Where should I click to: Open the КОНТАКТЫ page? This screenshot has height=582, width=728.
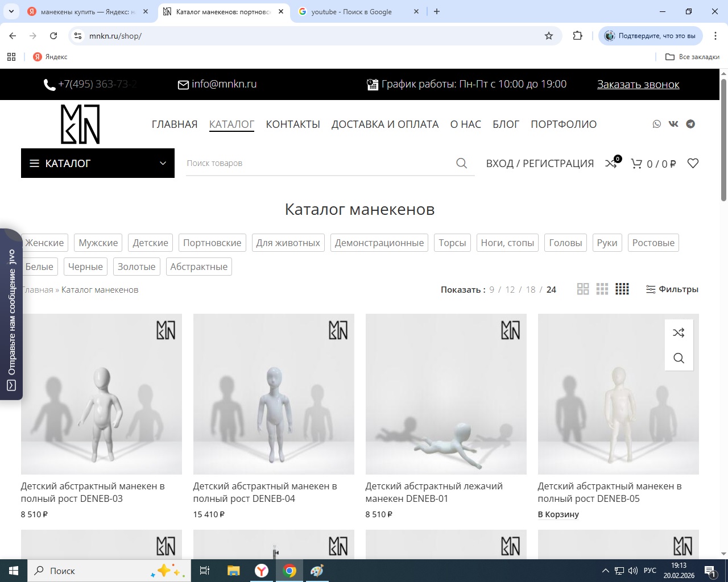(293, 124)
